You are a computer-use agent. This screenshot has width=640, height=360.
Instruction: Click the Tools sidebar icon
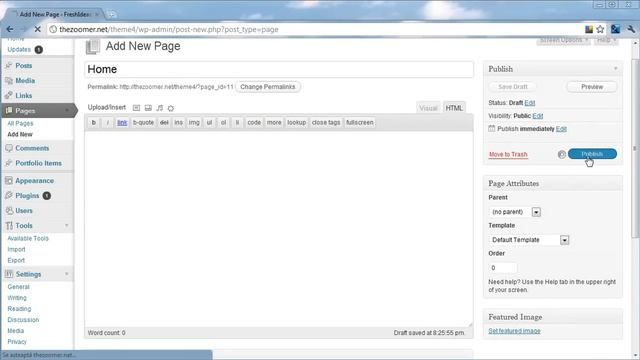pos(9,225)
